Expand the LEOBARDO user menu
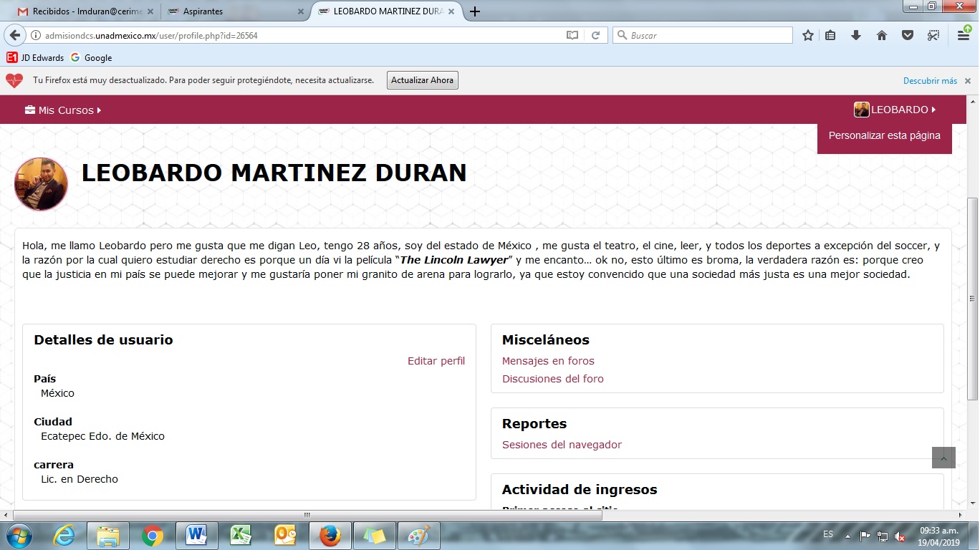 (x=895, y=110)
